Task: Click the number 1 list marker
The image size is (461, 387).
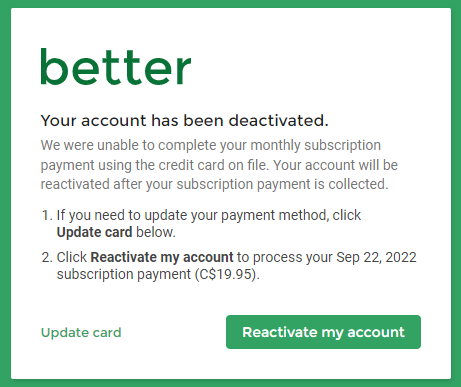Action: click(x=47, y=215)
